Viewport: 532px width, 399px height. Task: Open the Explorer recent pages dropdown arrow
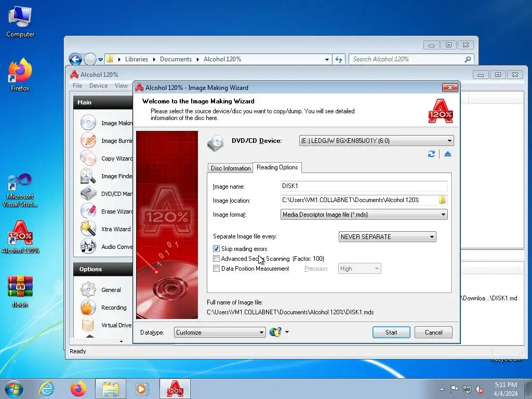[100, 59]
